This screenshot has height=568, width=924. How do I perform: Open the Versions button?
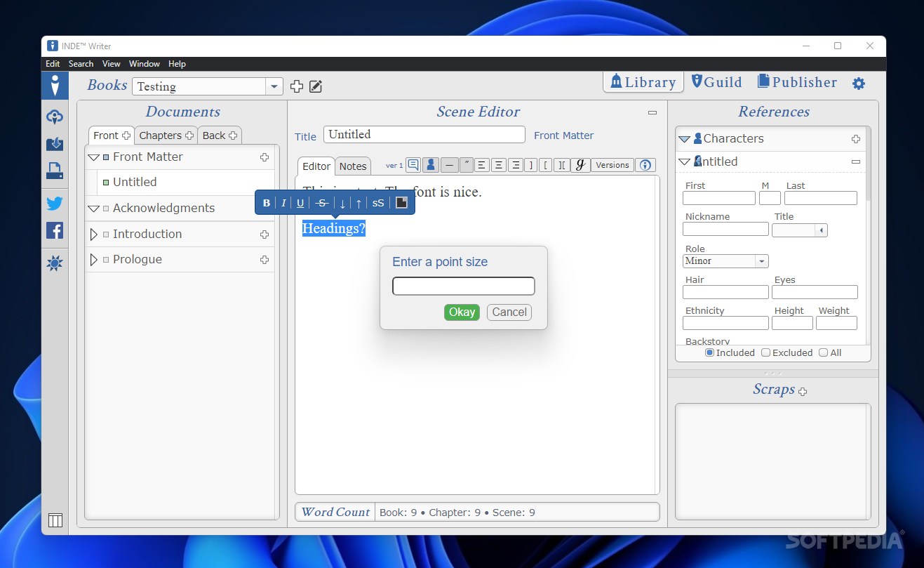(x=612, y=165)
